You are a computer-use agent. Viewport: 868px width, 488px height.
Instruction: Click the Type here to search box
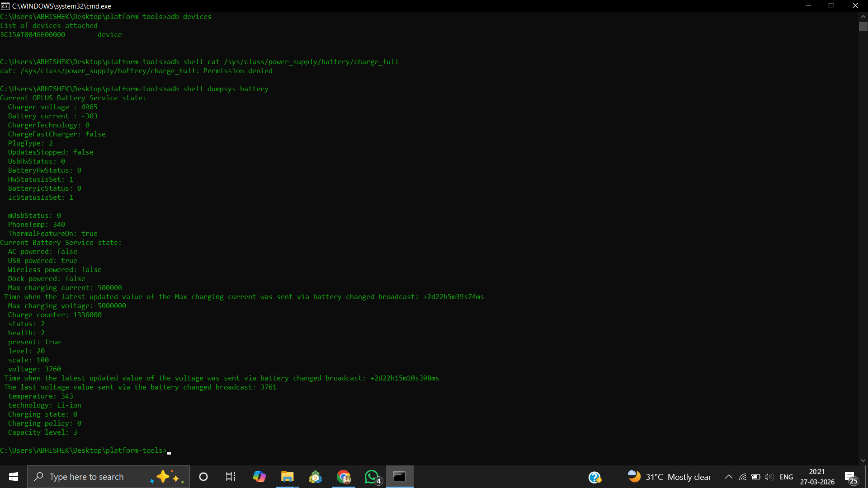pos(108,477)
